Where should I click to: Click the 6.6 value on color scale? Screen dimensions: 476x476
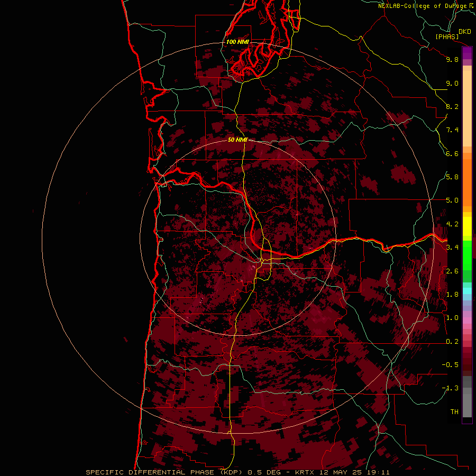click(x=452, y=153)
